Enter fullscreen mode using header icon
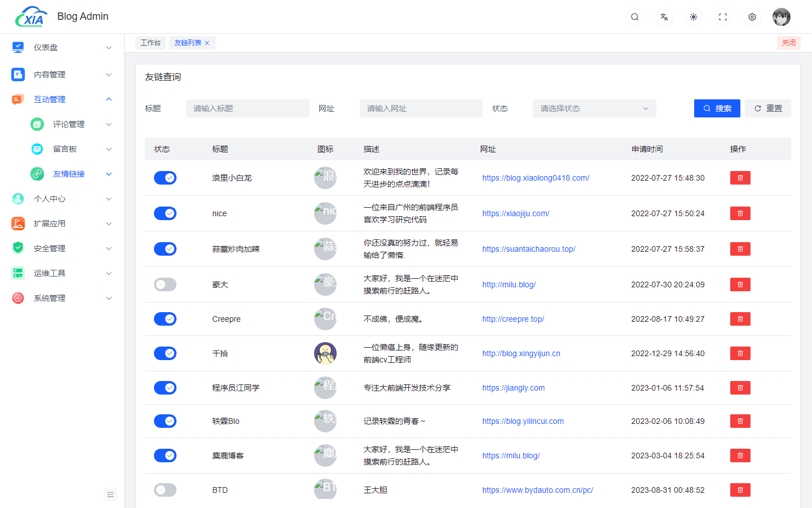This screenshot has width=812, height=508. [x=723, y=17]
